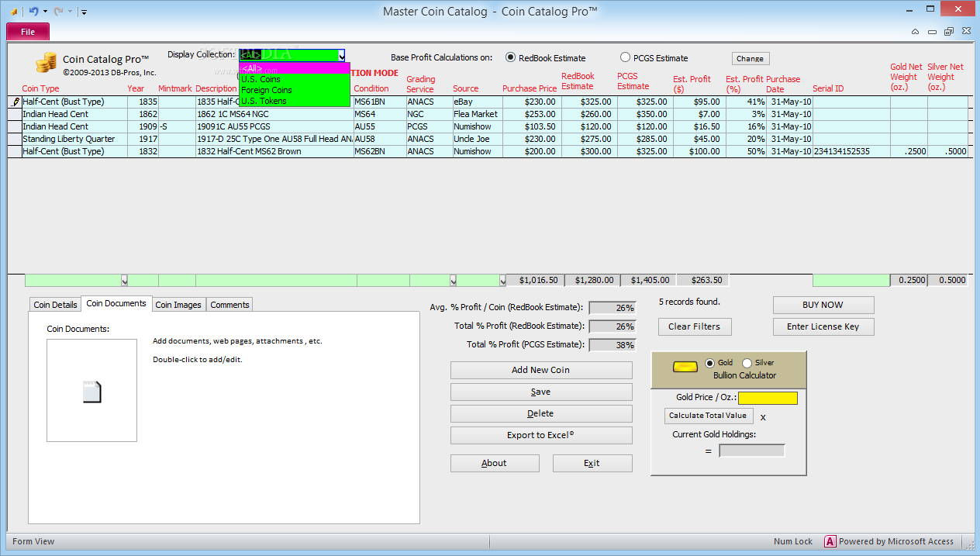Choose <All> in the collection list
This screenshot has width=980, height=556.
(x=295, y=68)
